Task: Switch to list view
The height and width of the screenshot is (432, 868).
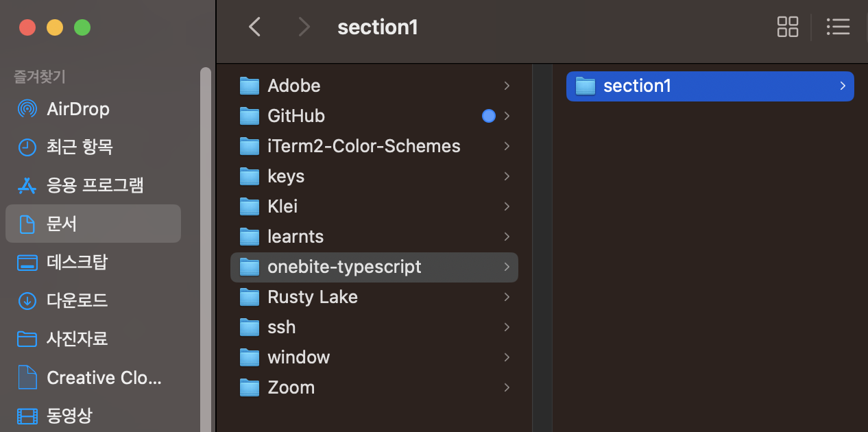Action: click(838, 27)
